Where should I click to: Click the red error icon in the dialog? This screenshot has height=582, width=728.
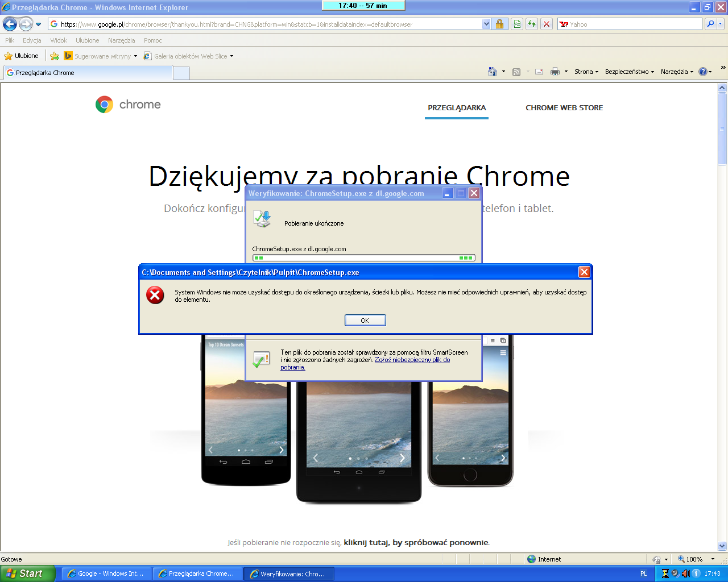click(155, 295)
